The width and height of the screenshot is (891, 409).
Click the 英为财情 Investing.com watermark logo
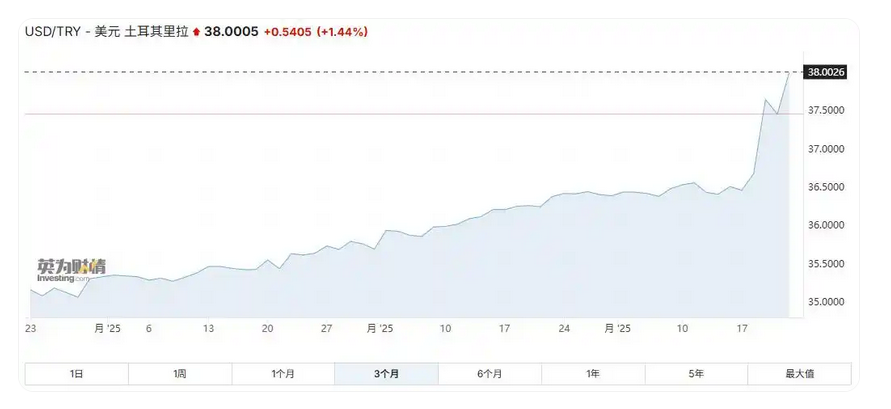coord(71,270)
